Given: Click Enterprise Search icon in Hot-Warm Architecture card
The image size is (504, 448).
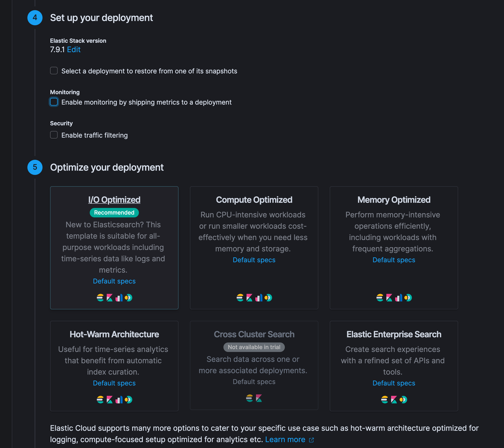Looking at the screenshot, I should coord(128,399).
